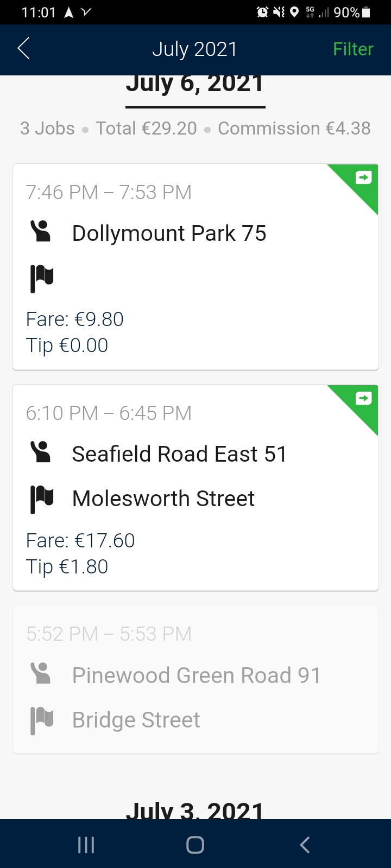Tap flag icon beside Molesworth Street
Image resolution: width=391 pixels, height=868 pixels.
click(42, 499)
